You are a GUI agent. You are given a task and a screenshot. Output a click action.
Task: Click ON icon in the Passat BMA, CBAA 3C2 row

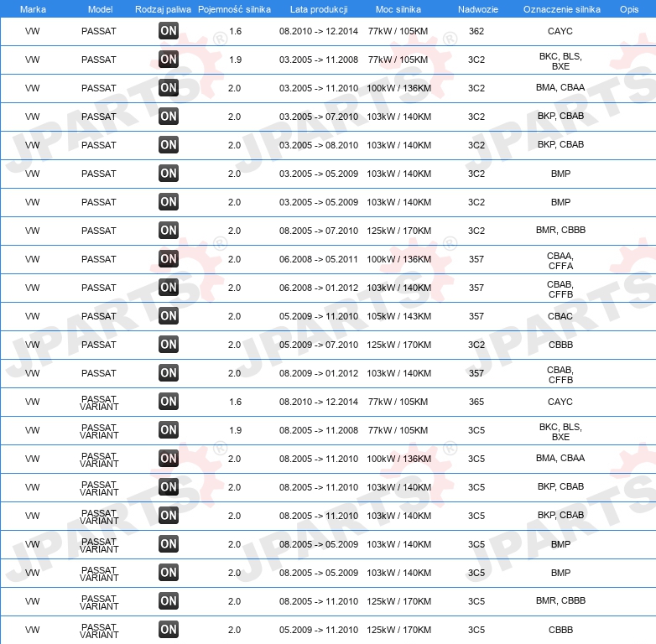pos(169,88)
